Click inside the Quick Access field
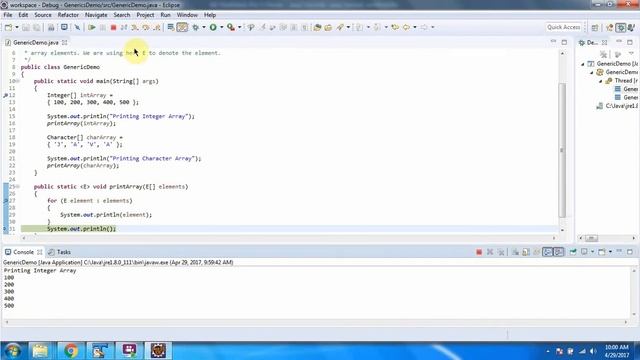The height and width of the screenshot is (360, 640). (x=564, y=27)
